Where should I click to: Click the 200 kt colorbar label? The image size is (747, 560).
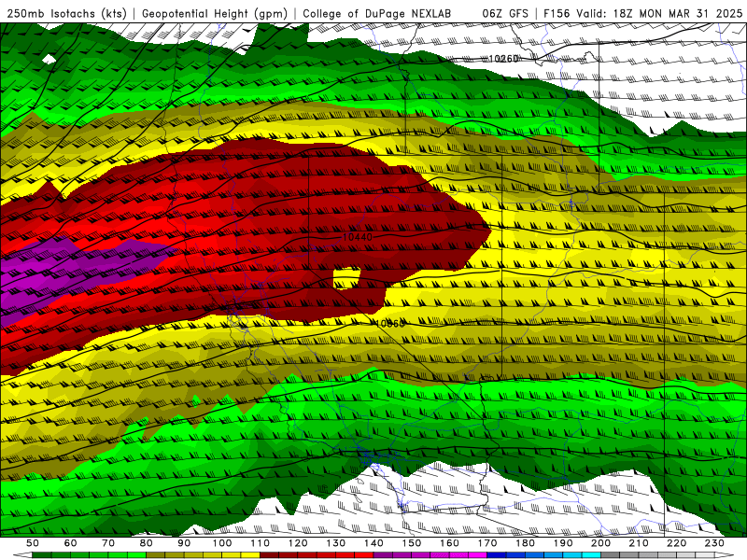click(600, 543)
